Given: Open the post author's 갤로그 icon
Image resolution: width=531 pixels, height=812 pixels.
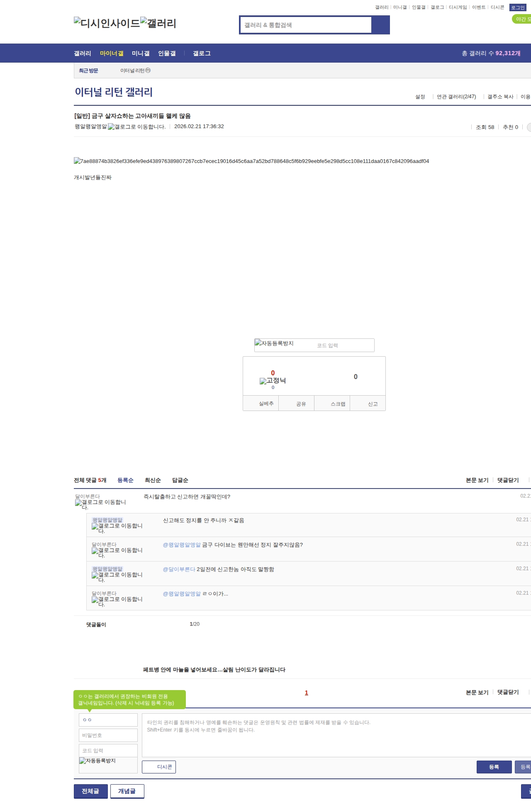Looking at the screenshot, I should [x=136, y=127].
